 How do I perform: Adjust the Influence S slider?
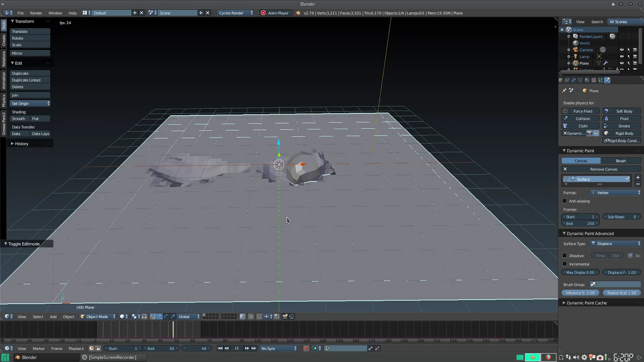point(580,293)
